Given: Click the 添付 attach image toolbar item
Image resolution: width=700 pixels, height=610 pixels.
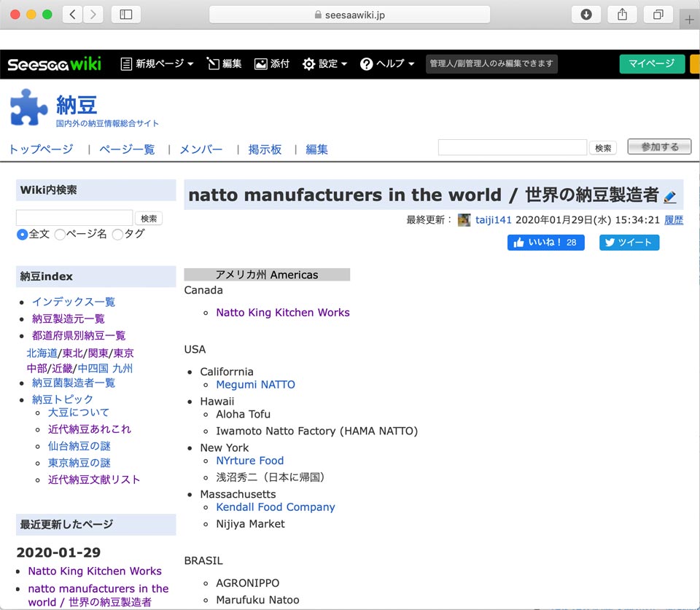Looking at the screenshot, I should (272, 64).
